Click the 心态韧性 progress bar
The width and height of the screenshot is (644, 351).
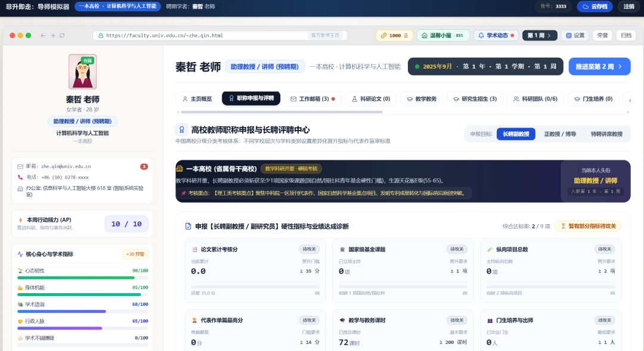click(82, 278)
